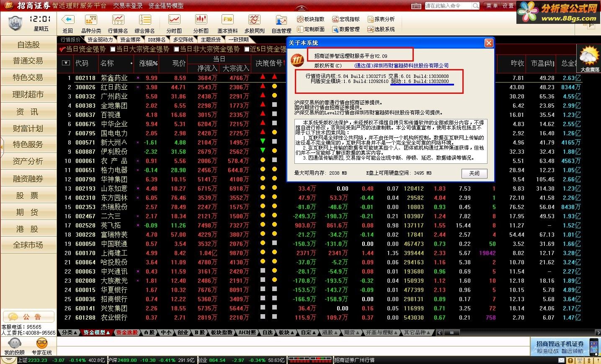Switch to the 一致预期 tab
Screen dimensions: 601x364
[x=239, y=40]
